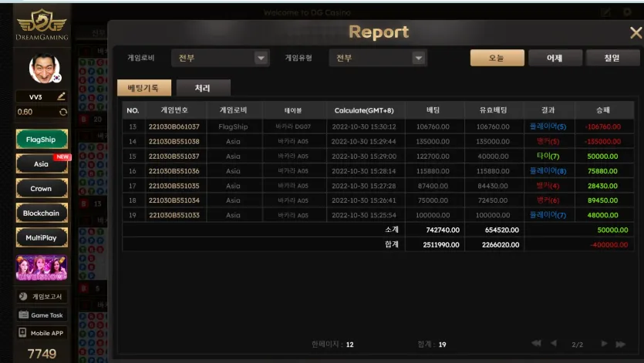Select game number 221030B061037

174,126
